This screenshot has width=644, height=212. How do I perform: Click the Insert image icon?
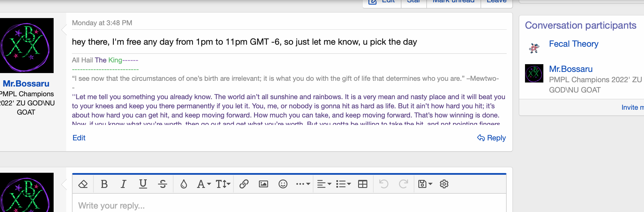click(x=264, y=184)
